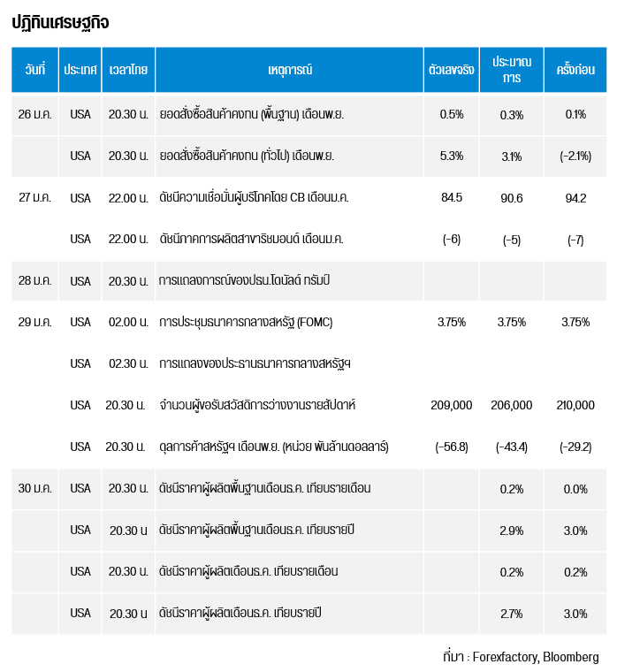Viewport: 617px width, 672px height.
Task: Click the ตัวเลขจริง column header
Action: [x=451, y=69]
